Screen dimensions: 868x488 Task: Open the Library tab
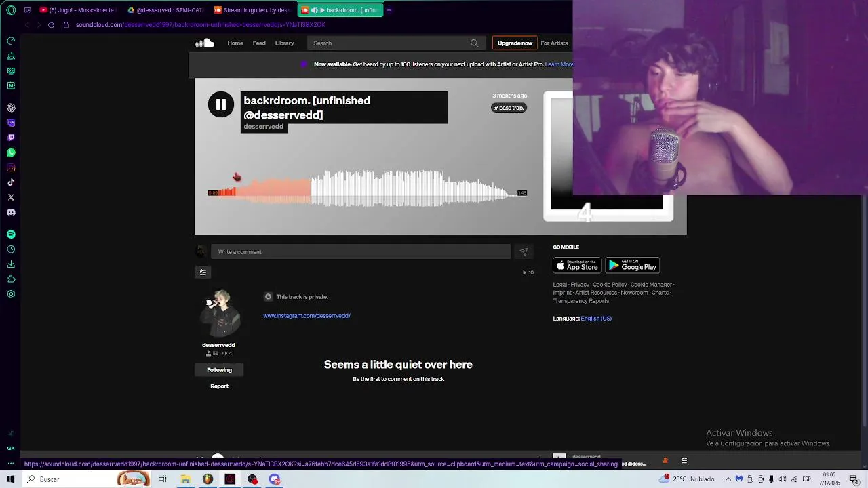[x=284, y=43]
